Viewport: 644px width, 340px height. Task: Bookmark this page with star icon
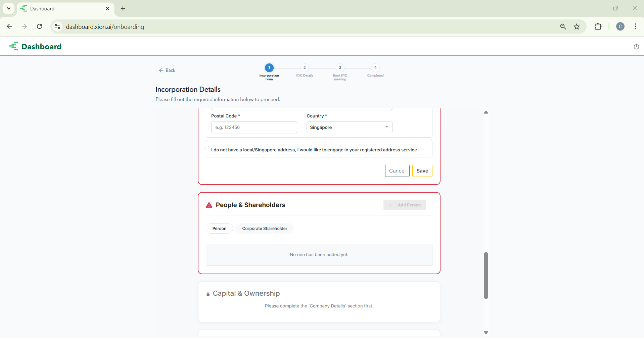click(577, 27)
